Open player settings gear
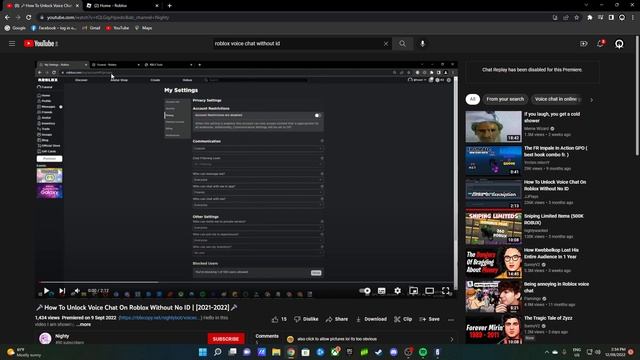The height and width of the screenshot is (360, 640). [397, 291]
